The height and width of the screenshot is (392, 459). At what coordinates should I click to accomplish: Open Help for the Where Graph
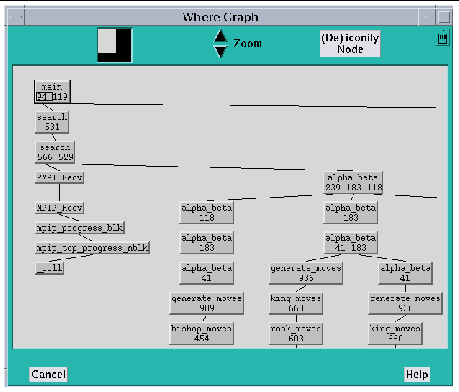coord(417,374)
